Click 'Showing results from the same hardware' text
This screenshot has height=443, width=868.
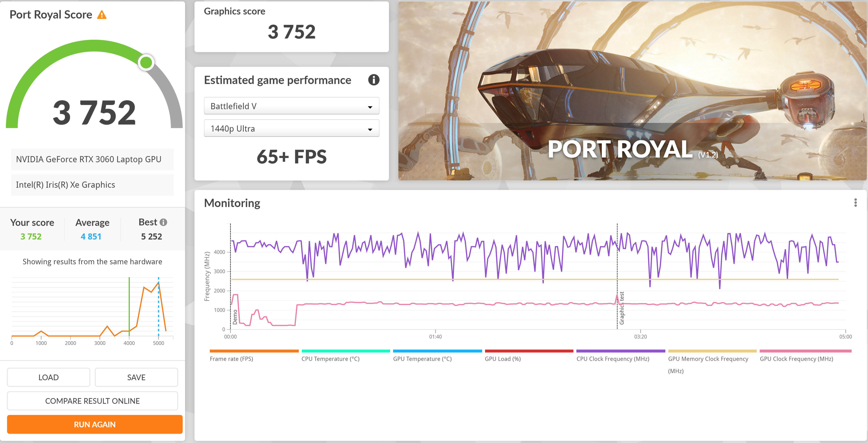[92, 262]
